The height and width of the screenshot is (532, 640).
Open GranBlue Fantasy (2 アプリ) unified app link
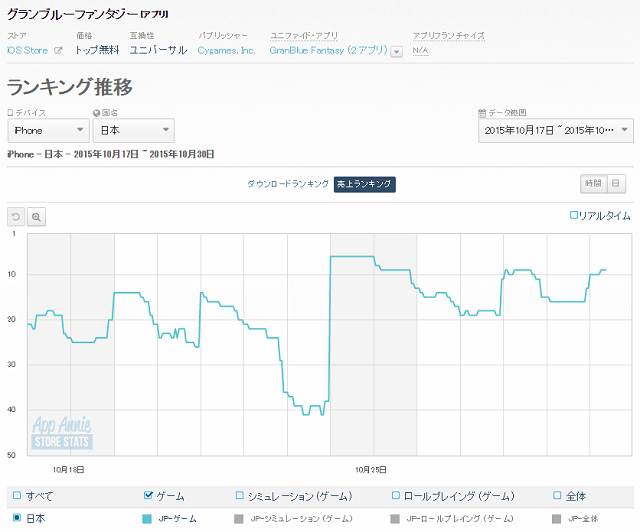[329, 51]
